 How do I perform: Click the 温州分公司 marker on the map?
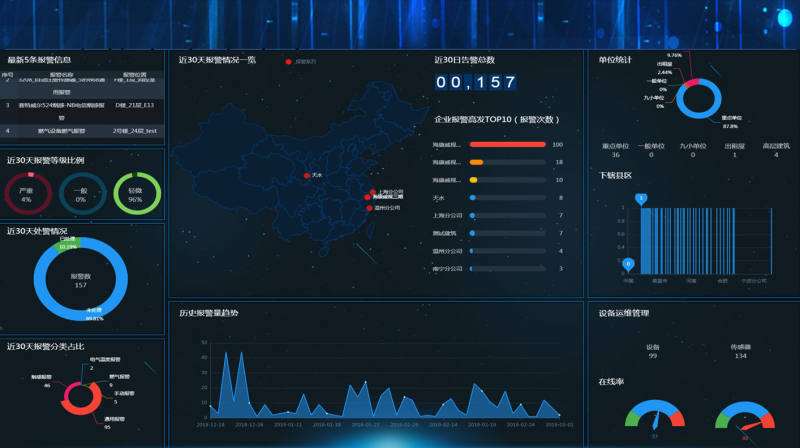tap(370, 208)
